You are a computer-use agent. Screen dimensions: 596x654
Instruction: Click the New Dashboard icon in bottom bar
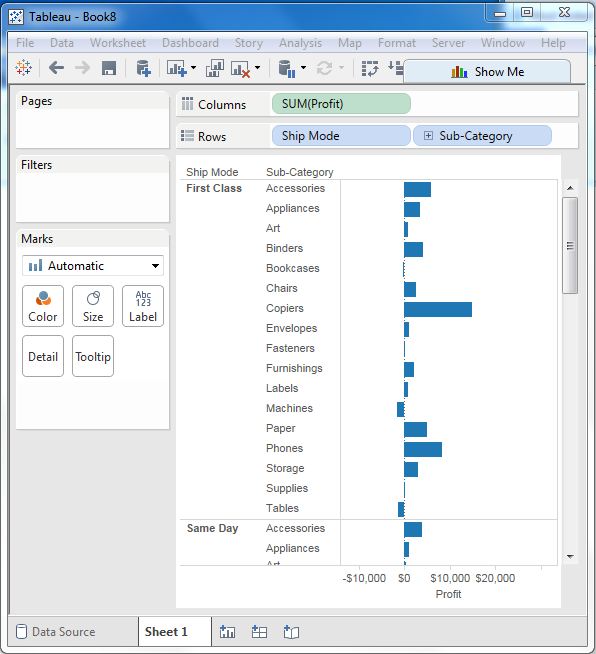point(259,632)
